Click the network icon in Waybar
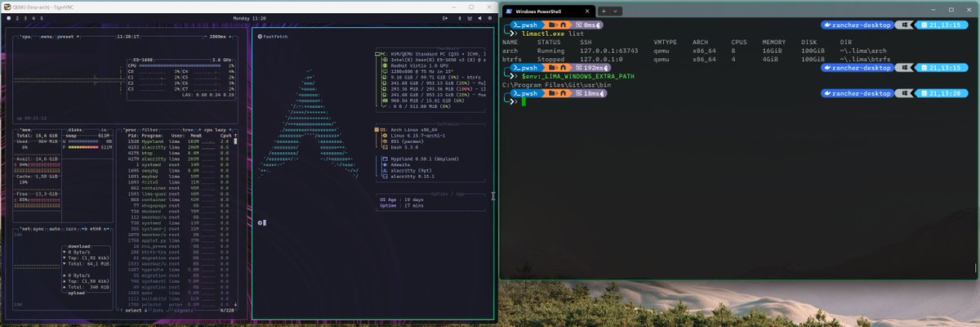The height and width of the screenshot is (327, 980). (x=469, y=18)
